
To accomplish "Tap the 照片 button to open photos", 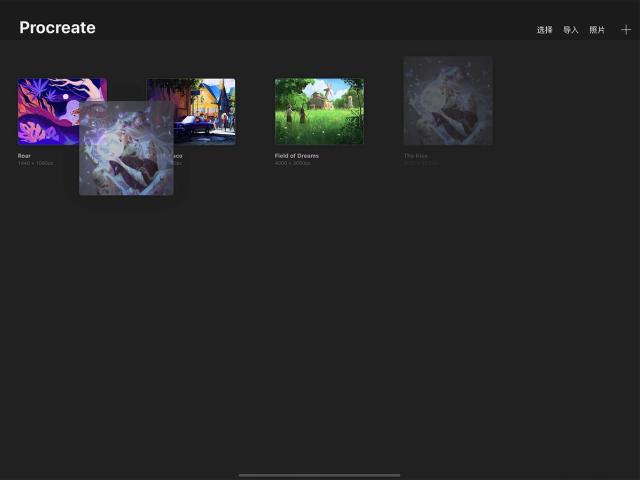I will [597, 30].
